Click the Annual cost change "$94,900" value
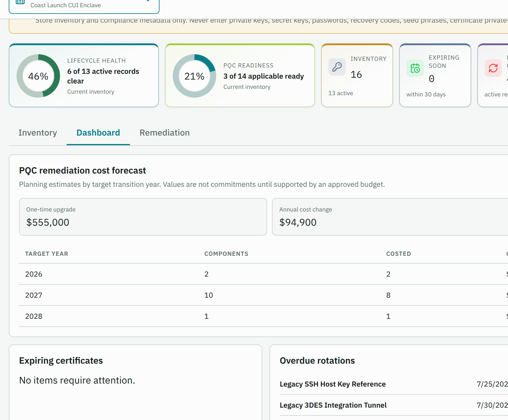This screenshot has width=508, height=420. (298, 222)
